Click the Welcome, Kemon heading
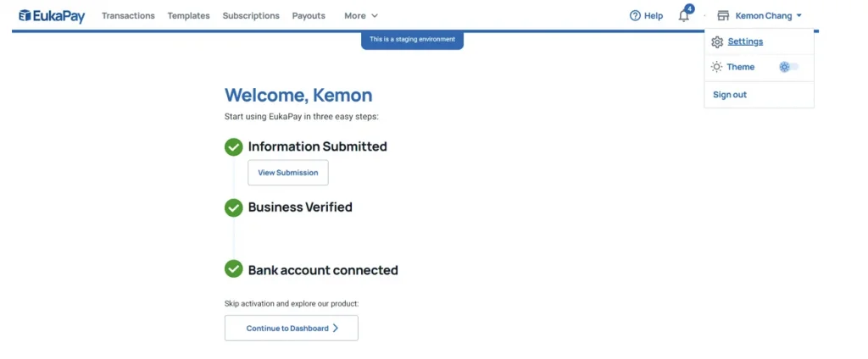This screenshot has height=359, width=868. coord(298,95)
